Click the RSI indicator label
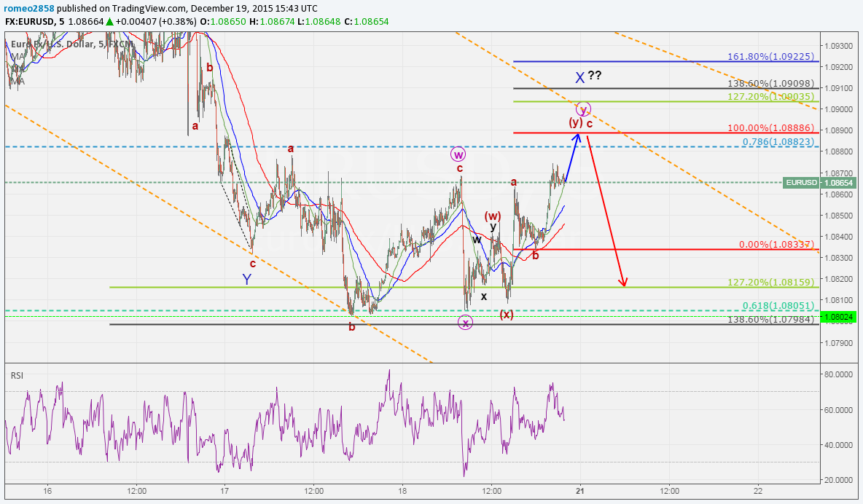Image resolution: width=863 pixels, height=504 pixels. click(x=17, y=375)
